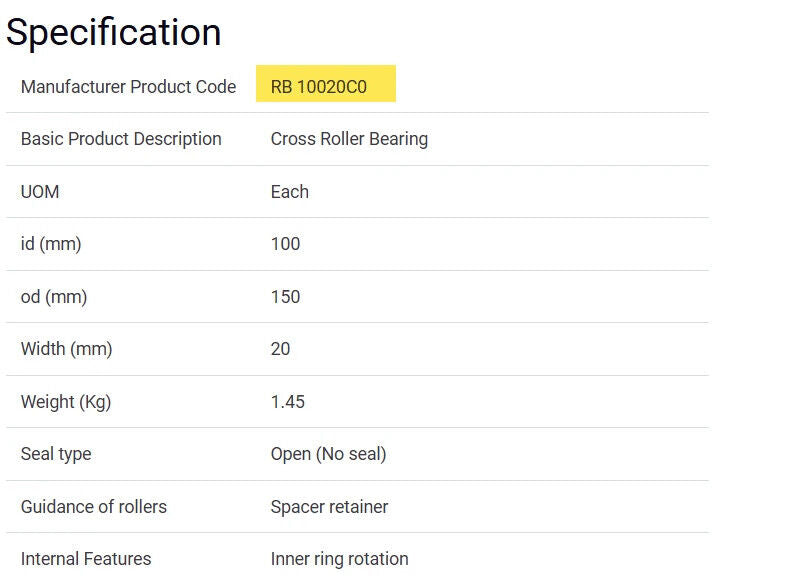The image size is (792, 585).
Task: Click the Seal type label
Action: pos(56,454)
